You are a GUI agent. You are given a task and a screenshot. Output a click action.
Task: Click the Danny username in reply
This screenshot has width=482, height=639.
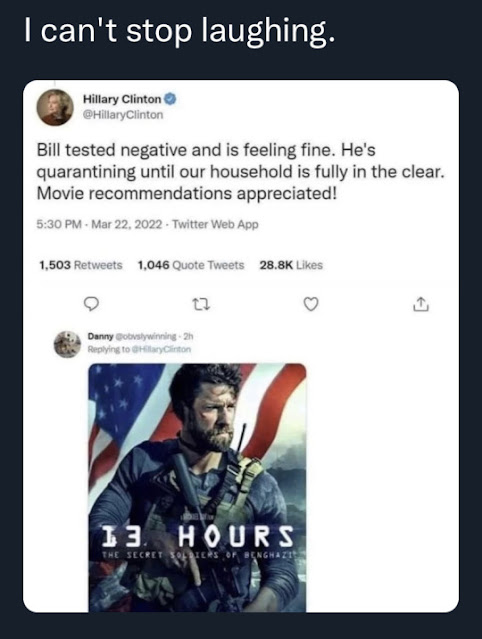(x=100, y=337)
